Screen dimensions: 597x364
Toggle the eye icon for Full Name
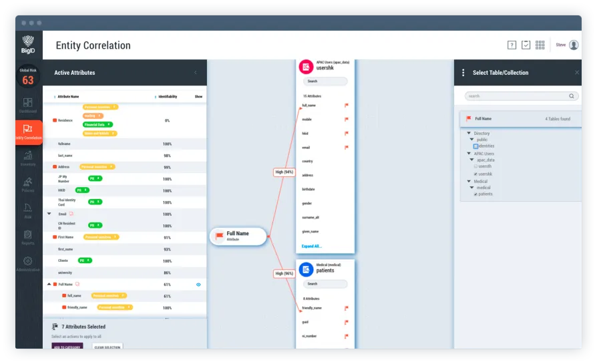(x=198, y=285)
